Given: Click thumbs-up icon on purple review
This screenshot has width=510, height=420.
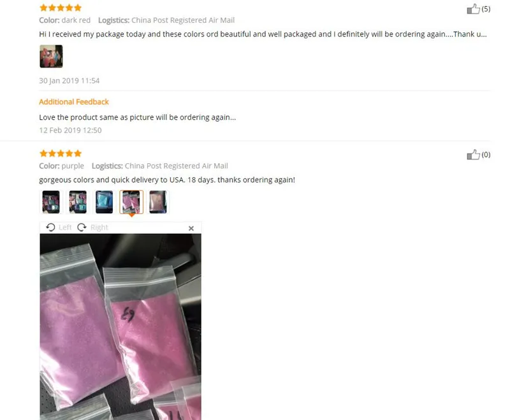Looking at the screenshot, I should click(x=473, y=155).
